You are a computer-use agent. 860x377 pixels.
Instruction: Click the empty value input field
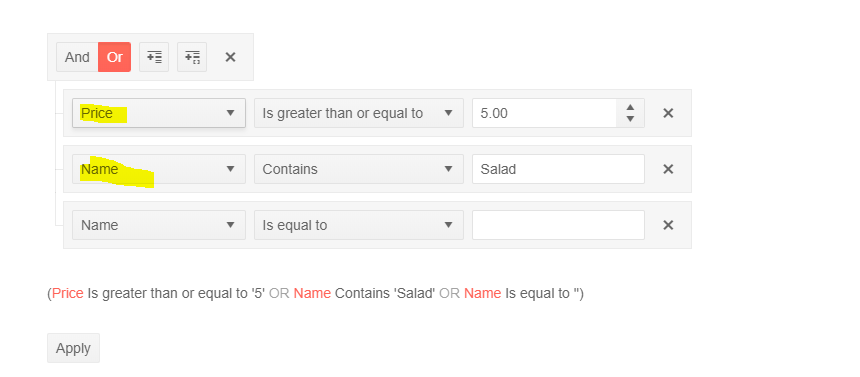(558, 225)
